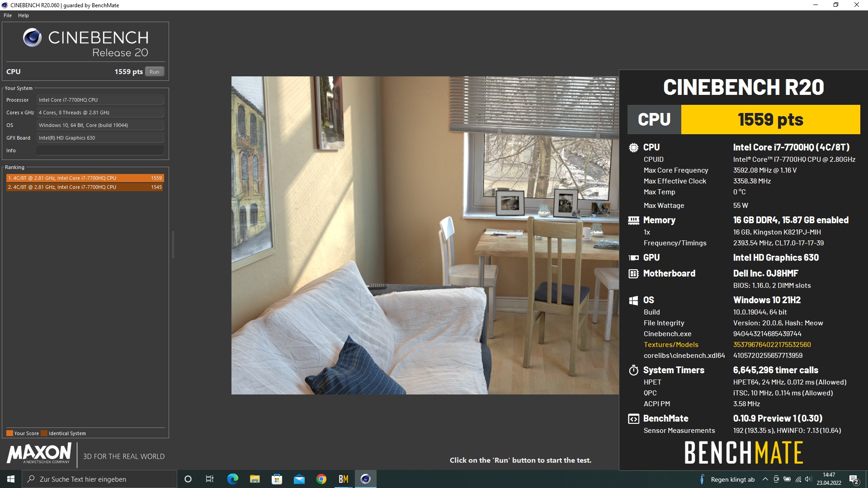Select ranking entry with score 1559
Viewport: 868px width, 488px height.
click(85, 178)
